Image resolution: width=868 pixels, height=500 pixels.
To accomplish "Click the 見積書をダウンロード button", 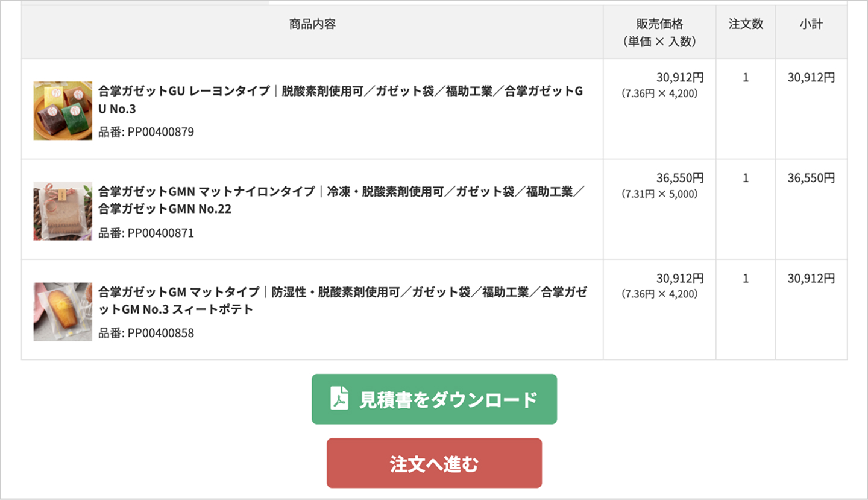I will pos(434,398).
